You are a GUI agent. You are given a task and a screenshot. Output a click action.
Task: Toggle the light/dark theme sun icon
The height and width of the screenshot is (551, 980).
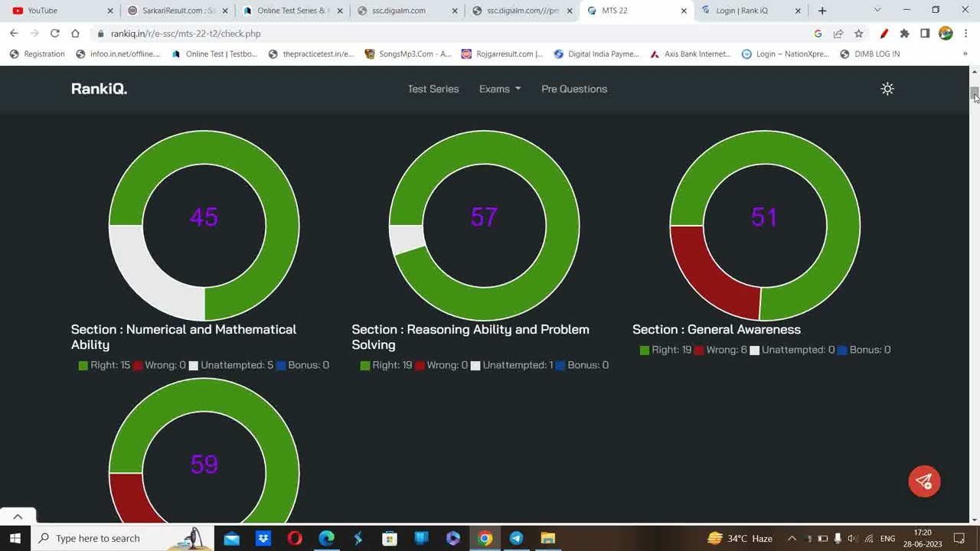[887, 89]
